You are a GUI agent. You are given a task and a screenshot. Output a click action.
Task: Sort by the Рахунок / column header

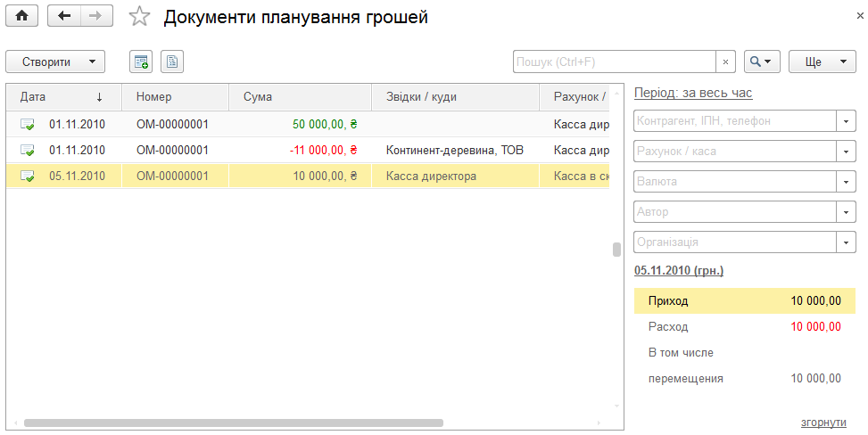pos(574,97)
